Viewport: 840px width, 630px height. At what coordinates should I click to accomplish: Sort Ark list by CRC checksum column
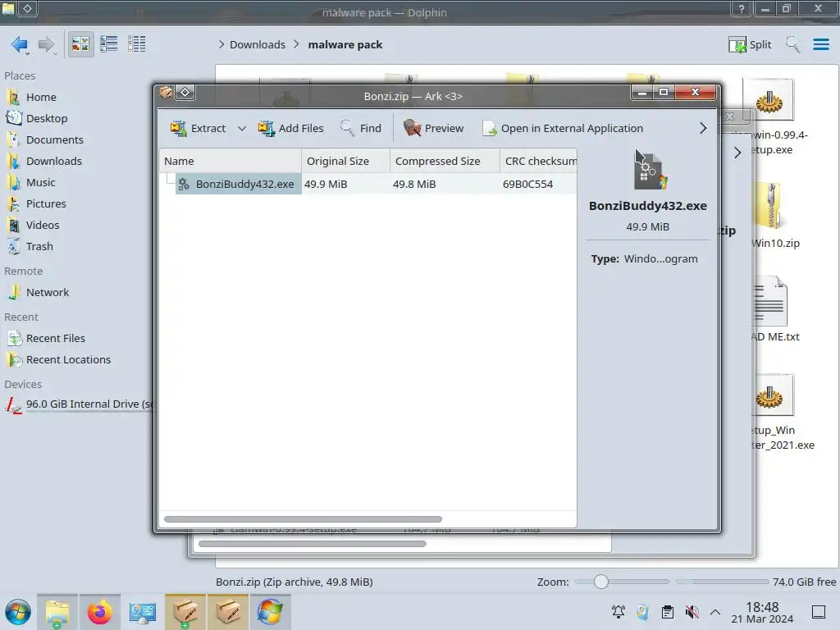[x=538, y=162]
